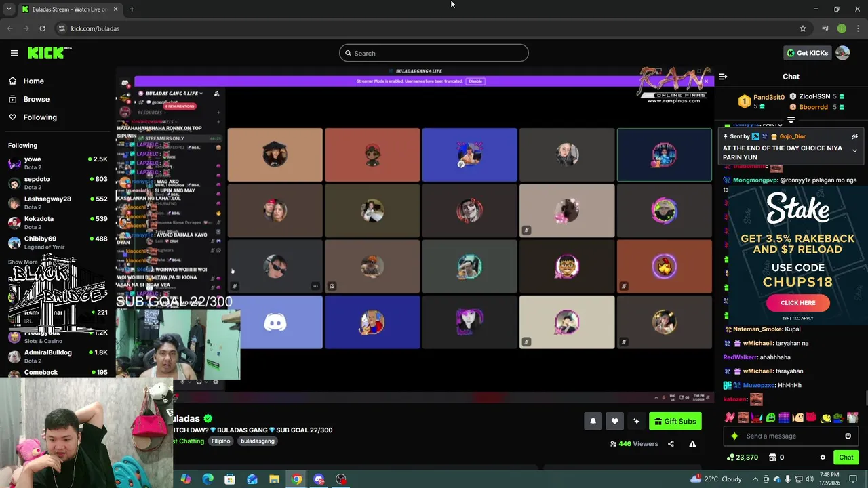The height and width of the screenshot is (488, 868).
Task: Bookmark this page with star icon
Action: pyautogui.click(x=803, y=28)
